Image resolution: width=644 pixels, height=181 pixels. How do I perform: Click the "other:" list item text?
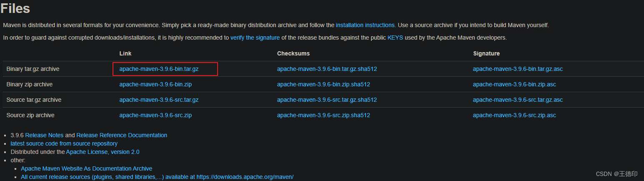18,160
